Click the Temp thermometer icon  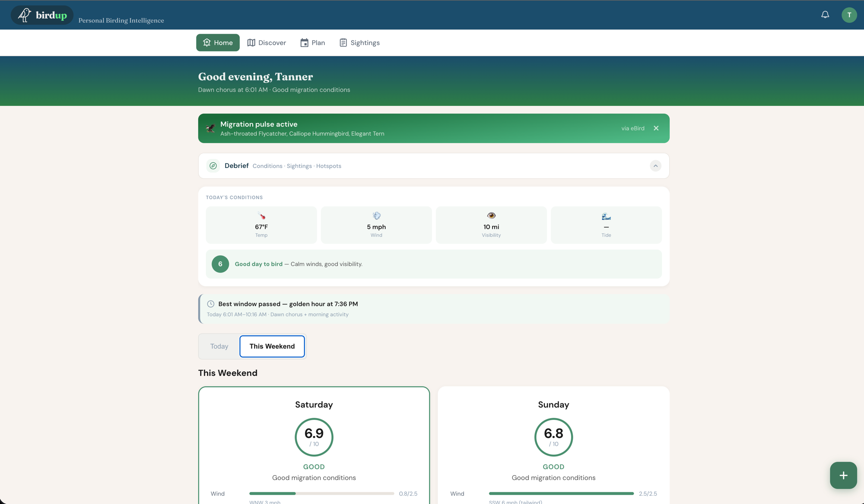(x=261, y=216)
